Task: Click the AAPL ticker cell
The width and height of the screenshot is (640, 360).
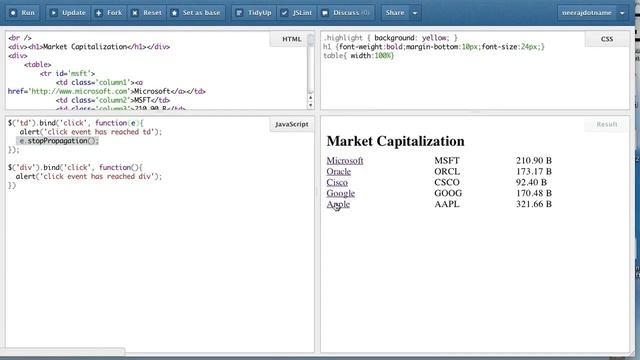Action: pos(447,204)
